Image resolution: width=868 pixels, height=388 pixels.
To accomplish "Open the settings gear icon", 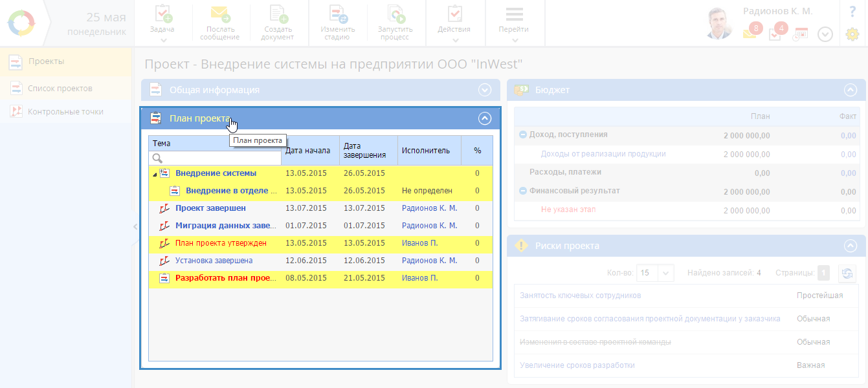I will point(852,34).
